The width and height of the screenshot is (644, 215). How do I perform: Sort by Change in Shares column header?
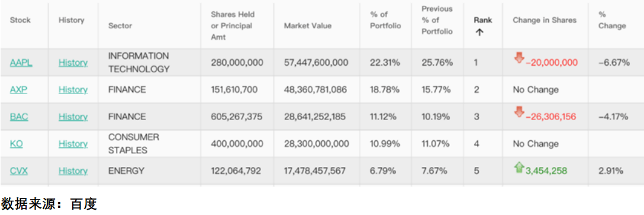click(545, 20)
